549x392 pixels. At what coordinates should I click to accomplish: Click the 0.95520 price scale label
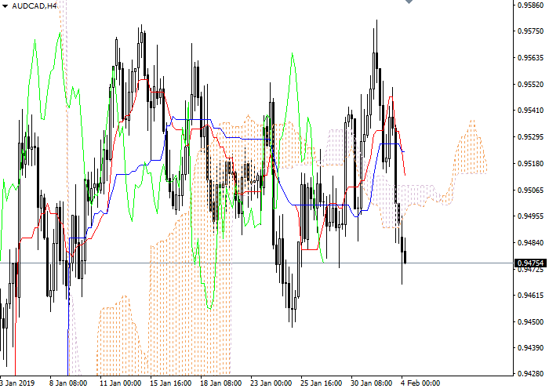point(530,85)
